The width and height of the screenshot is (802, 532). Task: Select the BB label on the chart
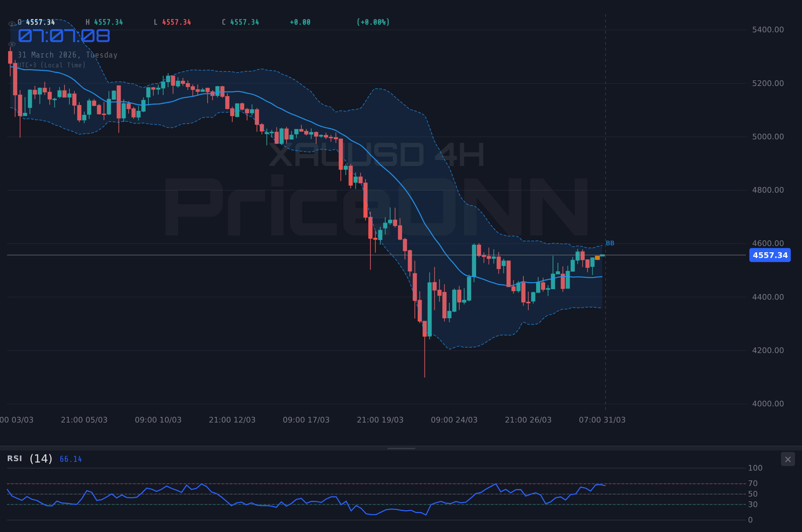coord(610,243)
